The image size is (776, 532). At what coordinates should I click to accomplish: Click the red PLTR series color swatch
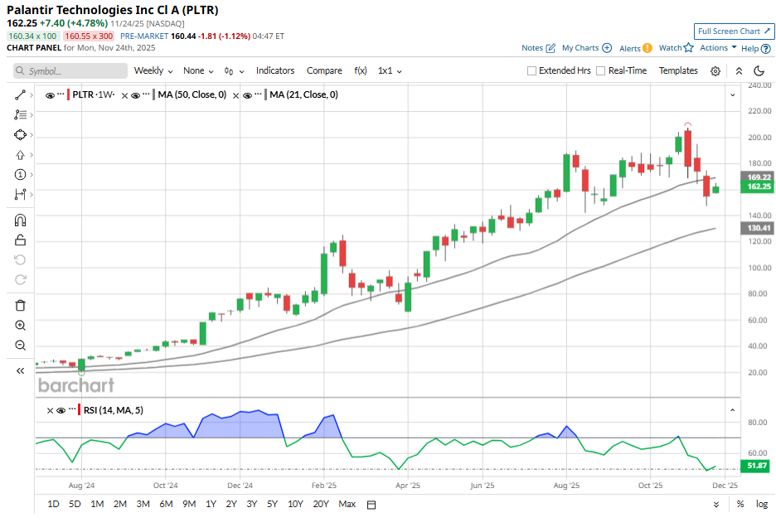(x=68, y=95)
